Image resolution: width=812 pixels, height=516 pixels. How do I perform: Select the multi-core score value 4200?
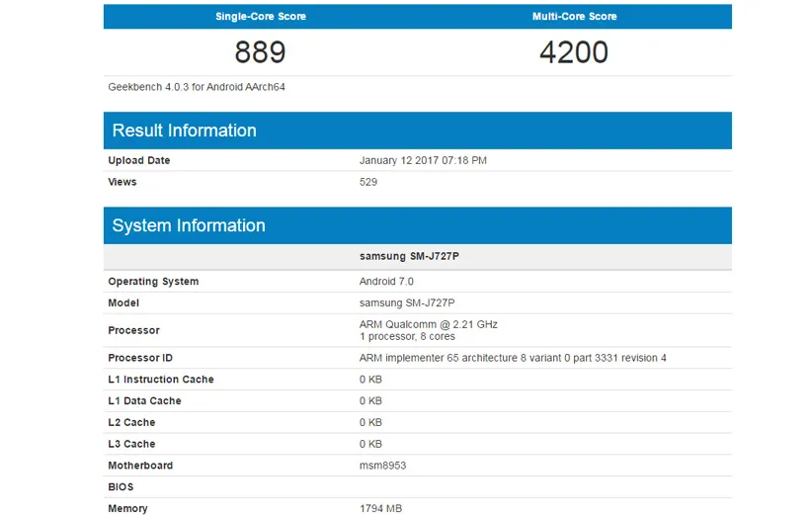tap(574, 52)
